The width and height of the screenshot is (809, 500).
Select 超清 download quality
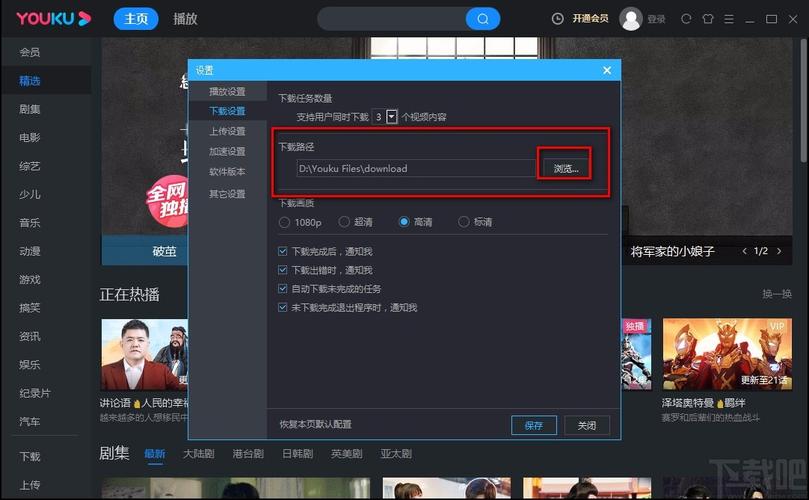point(344,222)
